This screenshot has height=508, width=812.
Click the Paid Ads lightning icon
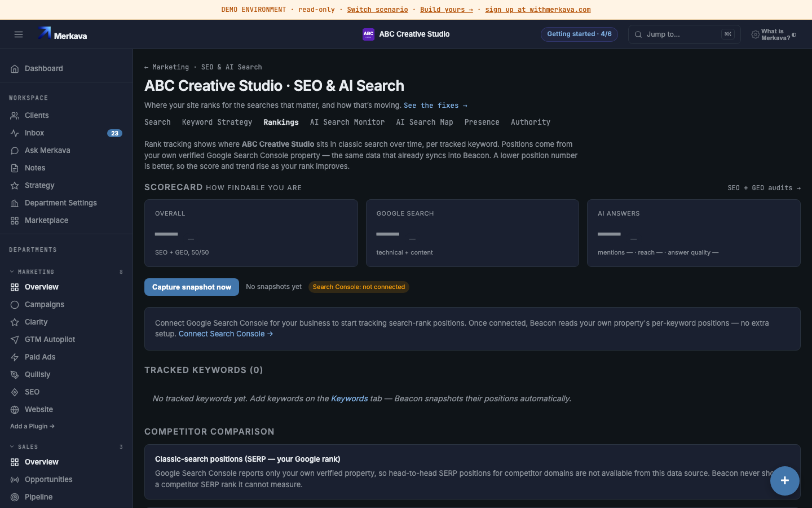coord(15,357)
